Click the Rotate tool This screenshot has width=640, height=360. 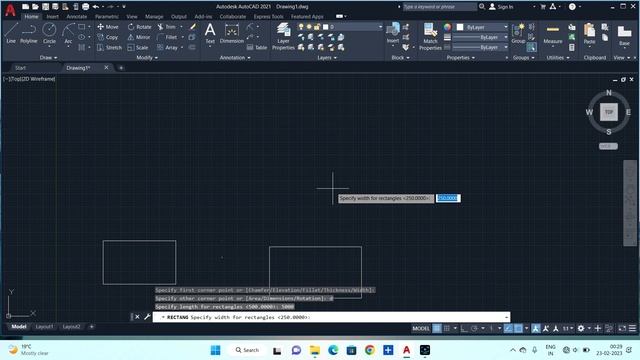(140, 27)
